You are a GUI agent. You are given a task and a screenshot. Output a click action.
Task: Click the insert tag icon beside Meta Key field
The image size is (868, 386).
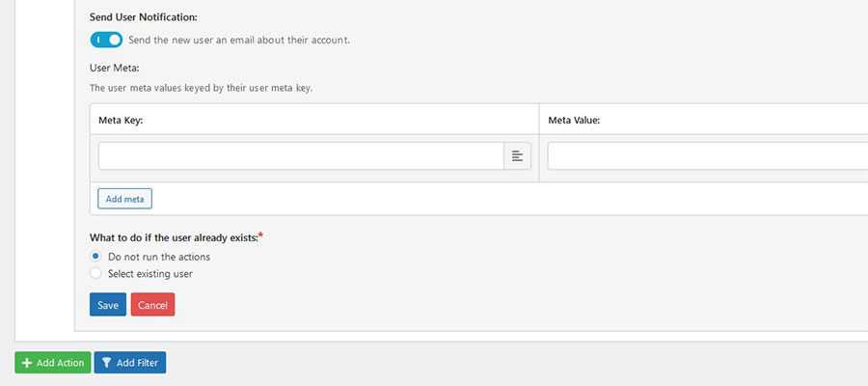click(x=517, y=156)
